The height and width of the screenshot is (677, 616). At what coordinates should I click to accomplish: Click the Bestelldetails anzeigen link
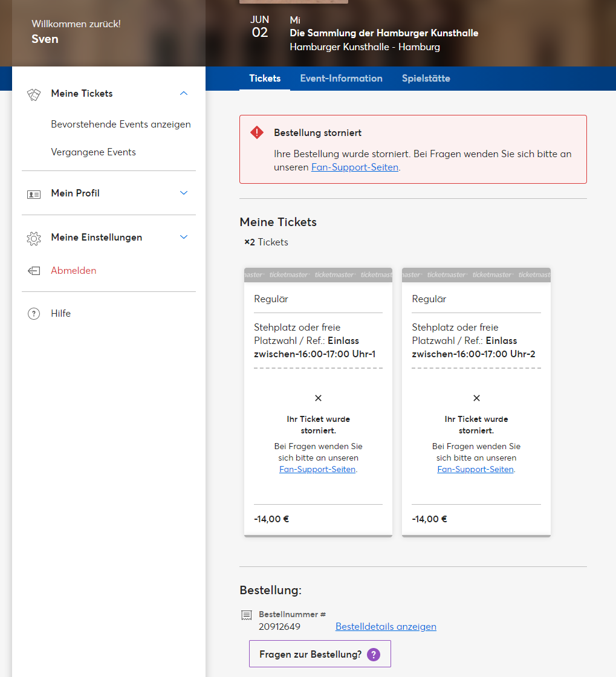[x=386, y=626]
